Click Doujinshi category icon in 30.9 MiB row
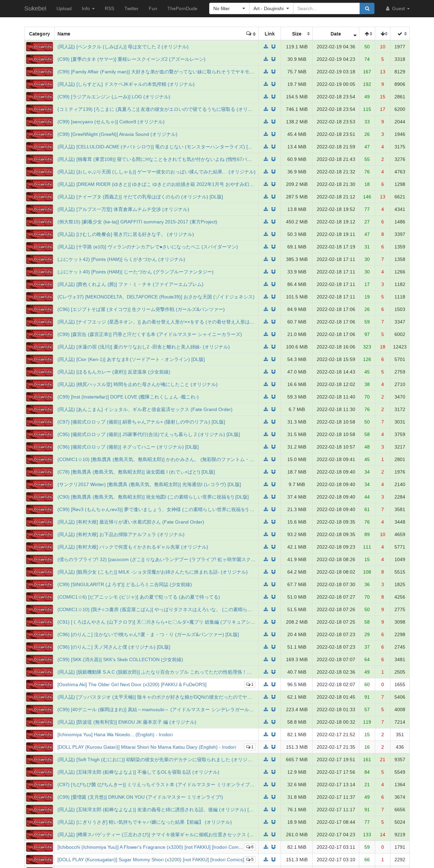This screenshot has height=868, width=434. pyautogui.click(x=40, y=59)
